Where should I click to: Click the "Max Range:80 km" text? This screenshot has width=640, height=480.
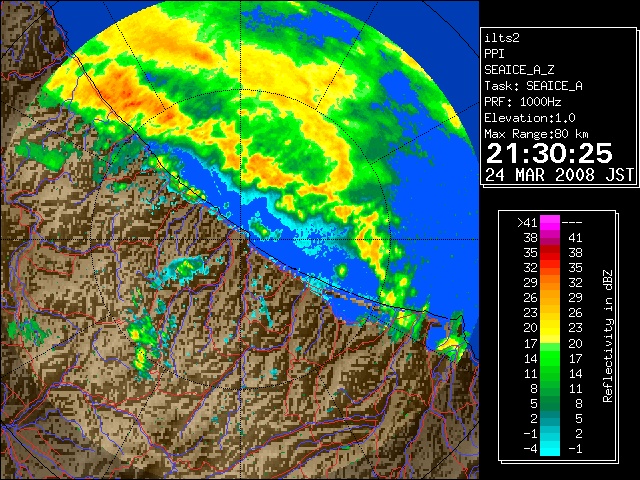(536, 134)
